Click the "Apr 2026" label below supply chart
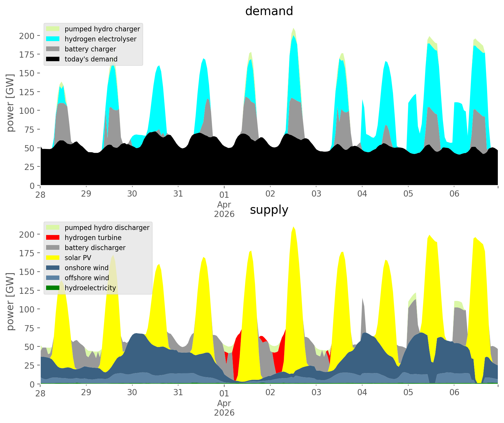Viewport: 504px width, 423px height. coord(224,408)
